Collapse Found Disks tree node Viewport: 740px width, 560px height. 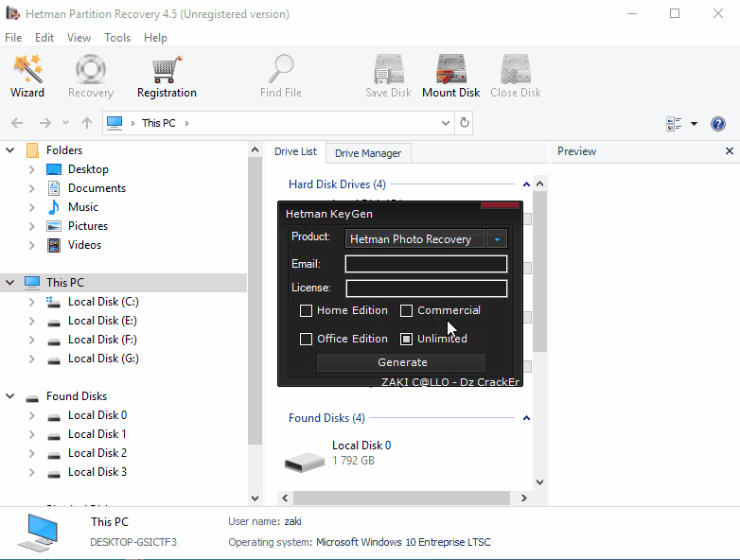[x=9, y=395]
